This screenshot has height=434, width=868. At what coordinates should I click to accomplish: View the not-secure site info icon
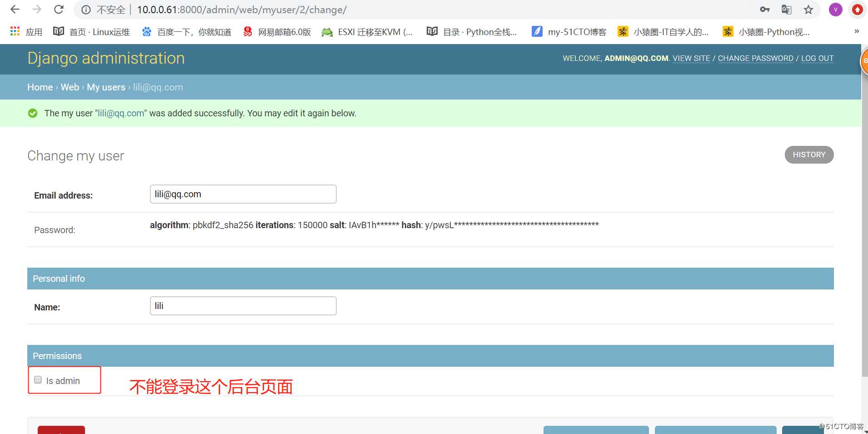[86, 10]
